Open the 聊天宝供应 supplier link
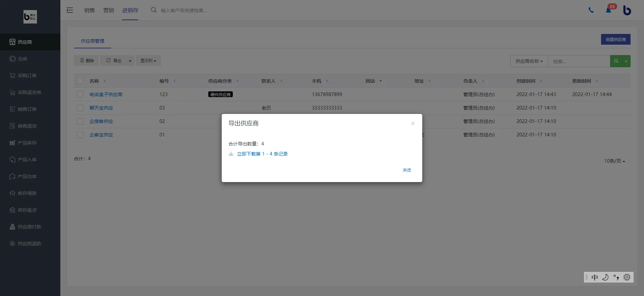The width and height of the screenshot is (644, 296). coord(101,108)
